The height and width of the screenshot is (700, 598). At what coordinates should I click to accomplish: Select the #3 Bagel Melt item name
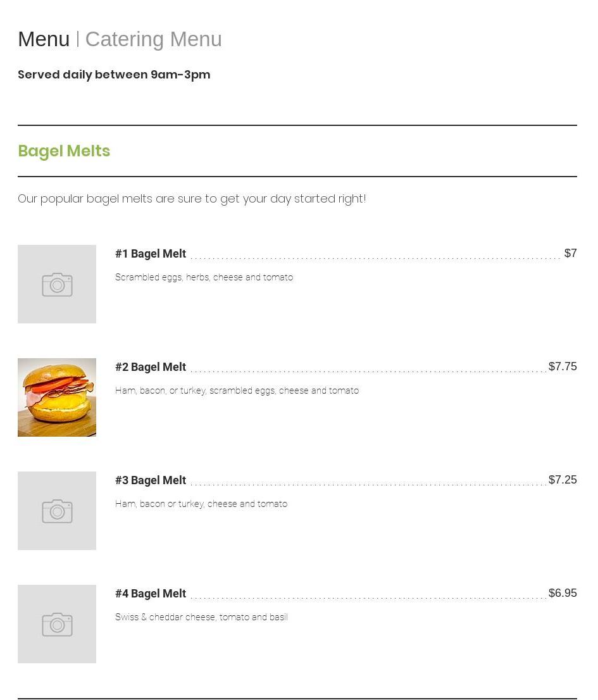pyautogui.click(x=151, y=480)
